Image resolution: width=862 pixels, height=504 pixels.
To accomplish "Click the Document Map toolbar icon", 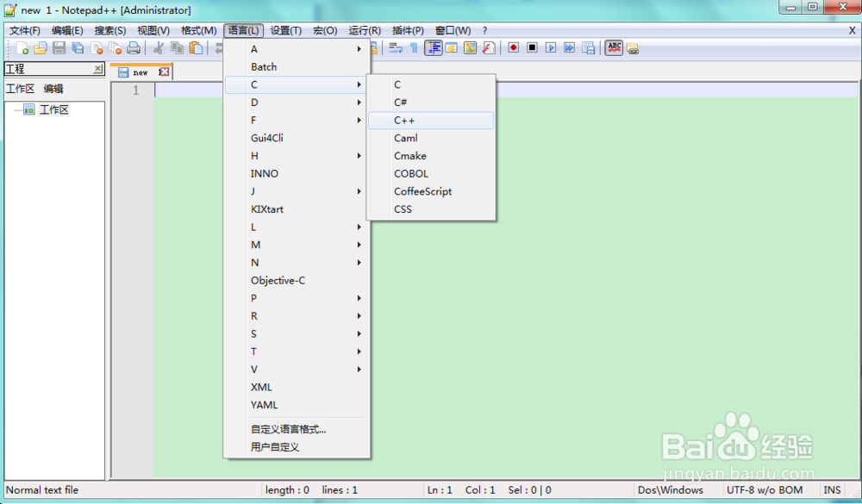I will [470, 48].
